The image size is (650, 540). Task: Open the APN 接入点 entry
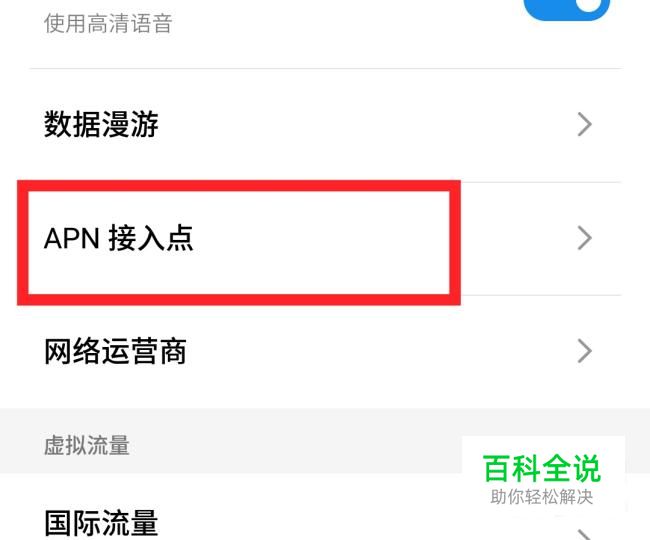325,238
